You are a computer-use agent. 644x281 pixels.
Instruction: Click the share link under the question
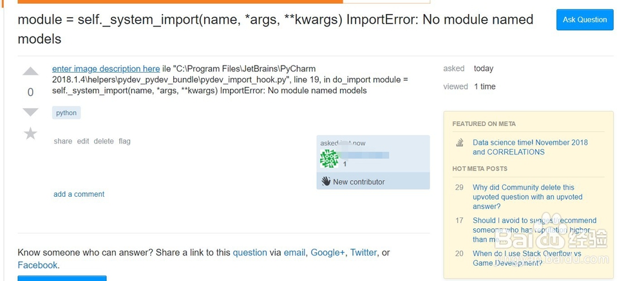pyautogui.click(x=63, y=141)
